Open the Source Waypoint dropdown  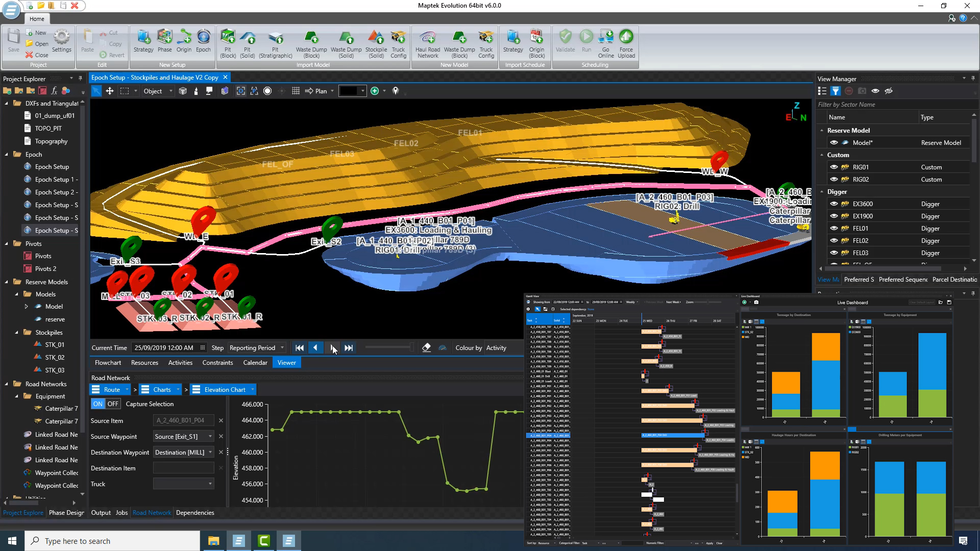click(210, 437)
